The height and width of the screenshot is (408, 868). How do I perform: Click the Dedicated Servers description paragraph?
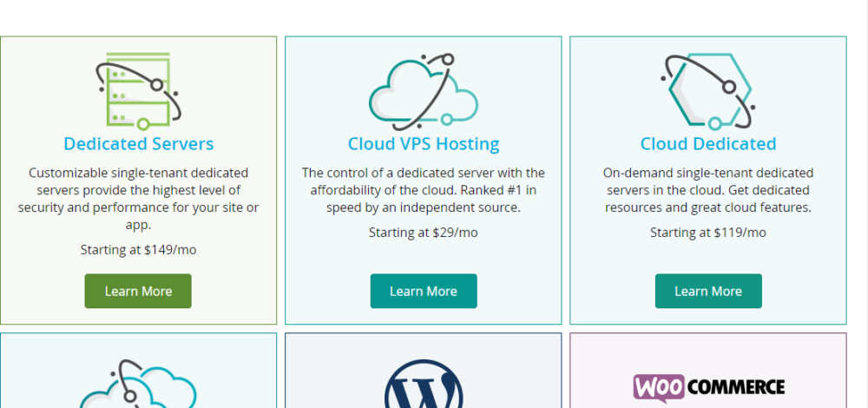click(138, 199)
